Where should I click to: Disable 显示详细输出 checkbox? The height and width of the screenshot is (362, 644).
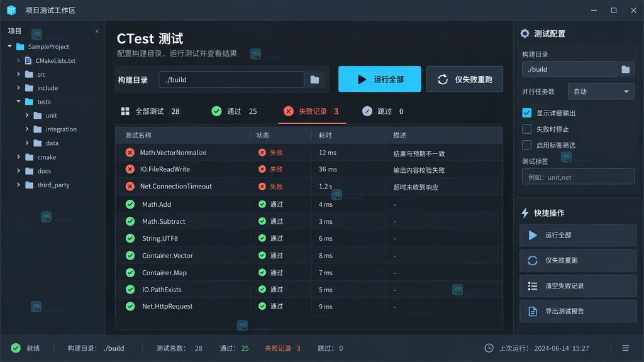526,113
